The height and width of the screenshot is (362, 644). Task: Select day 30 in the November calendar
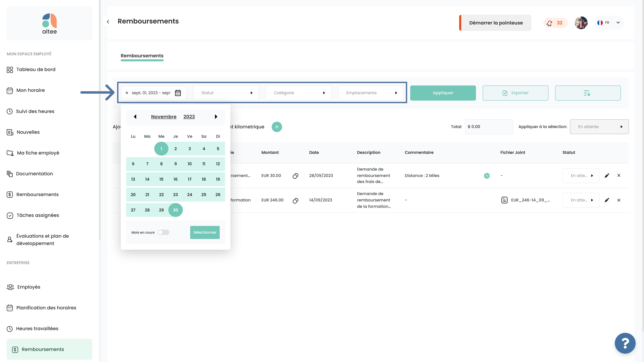click(175, 210)
